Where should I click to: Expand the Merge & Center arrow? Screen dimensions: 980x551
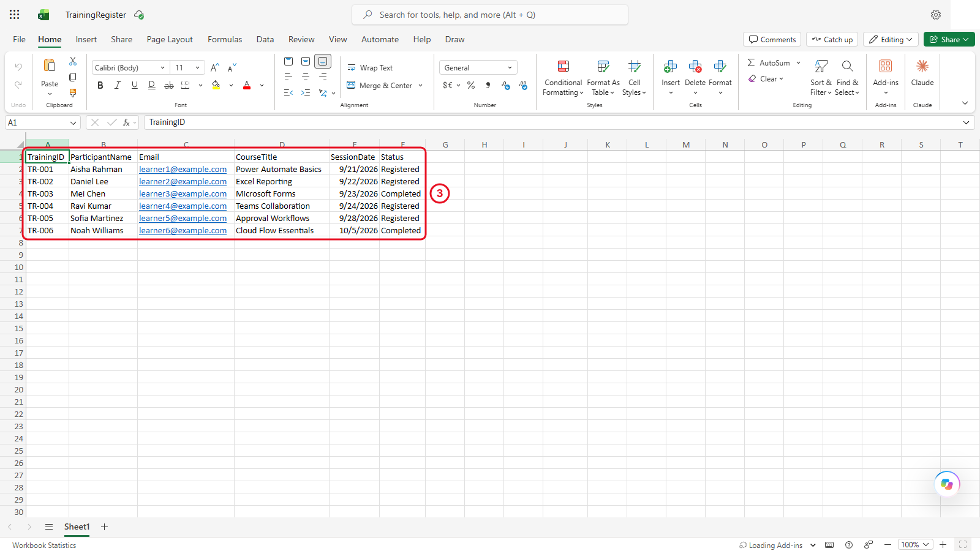421,86
